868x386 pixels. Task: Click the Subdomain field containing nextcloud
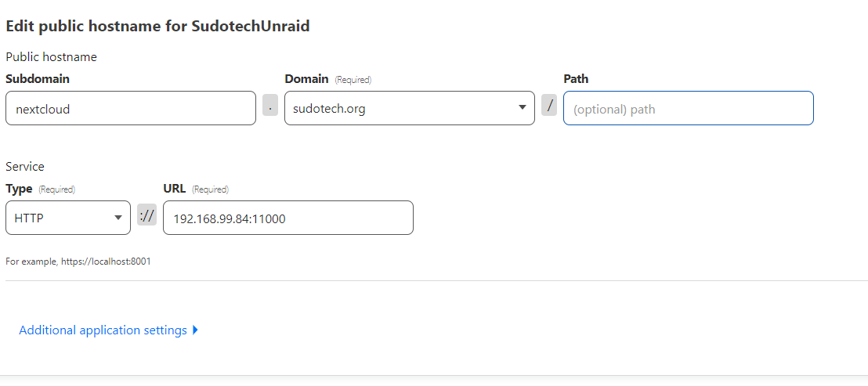point(130,109)
